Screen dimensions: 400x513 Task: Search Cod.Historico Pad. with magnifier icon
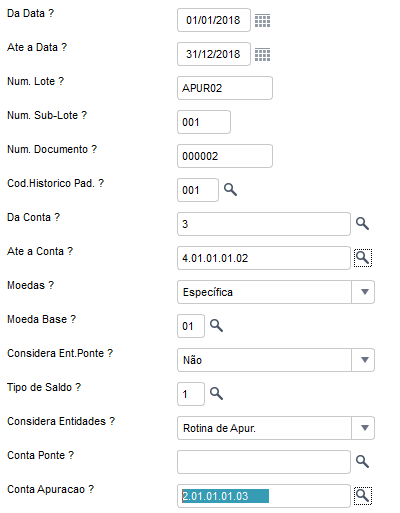point(230,190)
